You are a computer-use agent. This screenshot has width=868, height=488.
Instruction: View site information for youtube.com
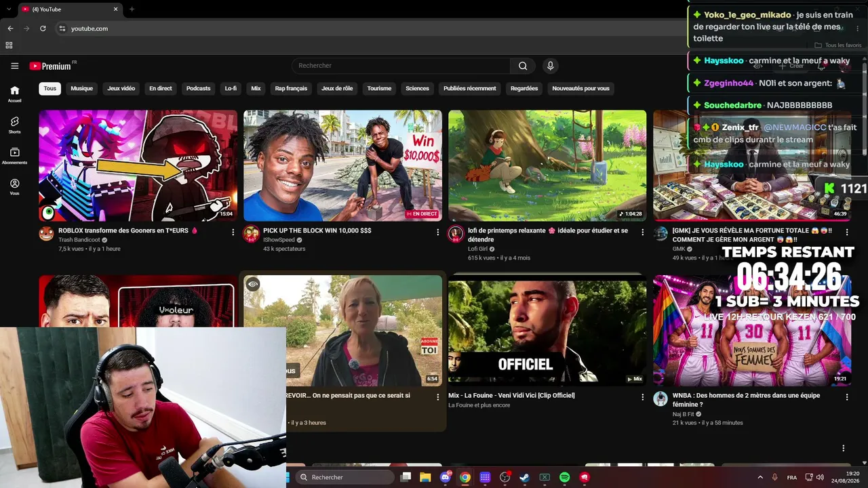[62, 28]
